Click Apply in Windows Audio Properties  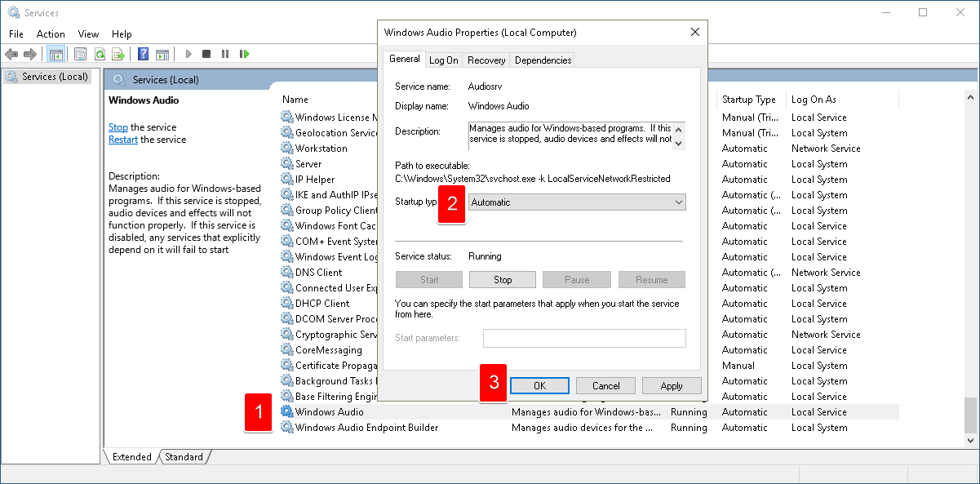pos(672,386)
